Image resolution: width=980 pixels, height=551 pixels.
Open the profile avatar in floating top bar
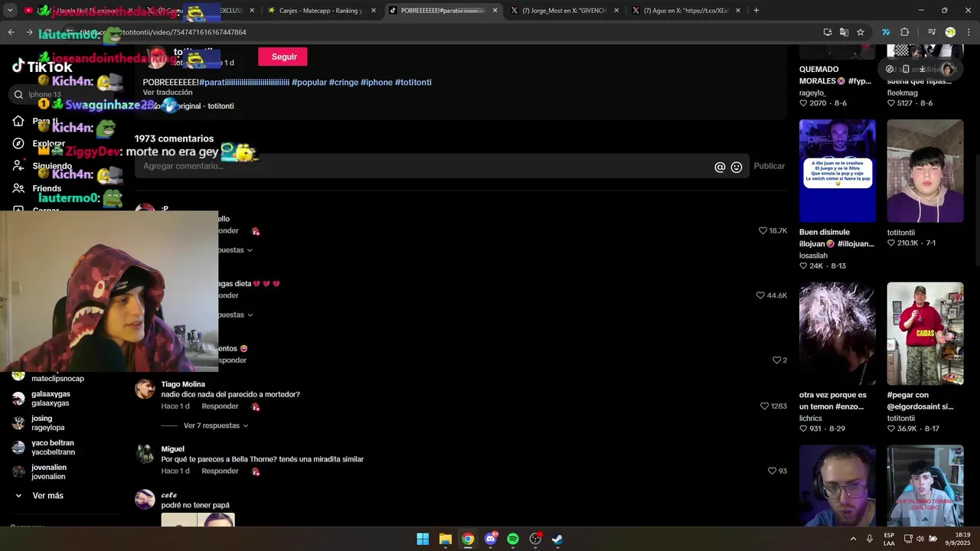[948, 69]
